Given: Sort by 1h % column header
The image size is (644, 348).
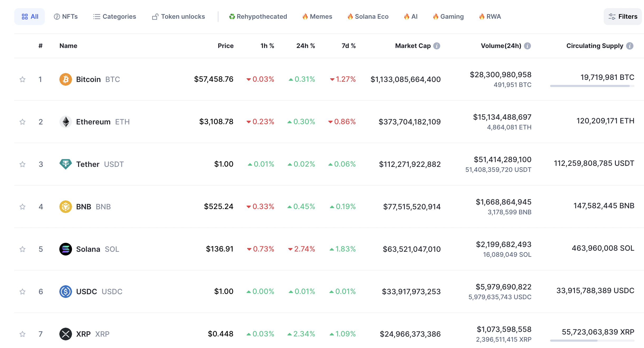Looking at the screenshot, I should pos(267,46).
